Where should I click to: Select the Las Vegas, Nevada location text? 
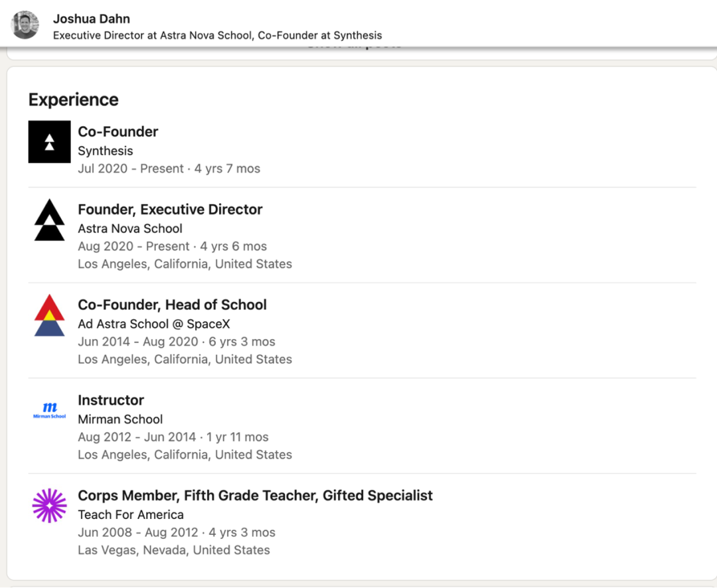(x=174, y=551)
